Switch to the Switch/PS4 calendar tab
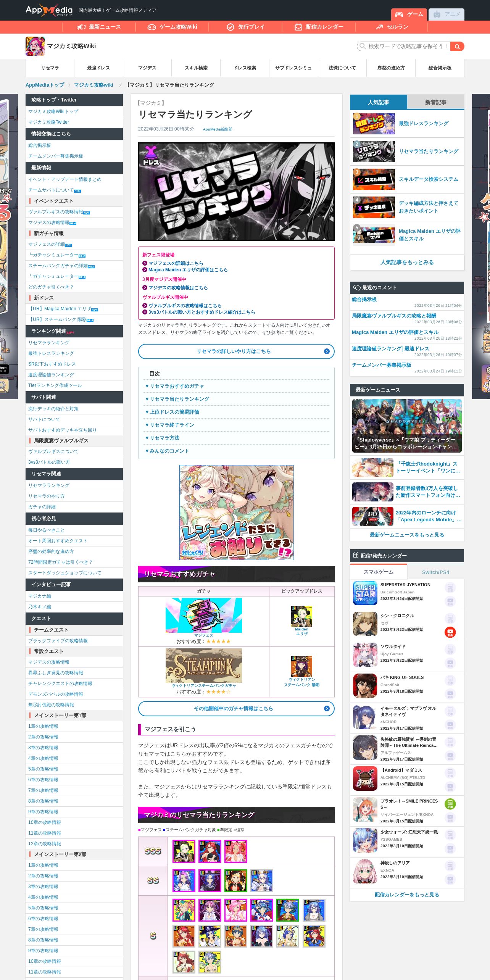Image resolution: width=490 pixels, height=980 pixels. pyautogui.click(x=435, y=572)
